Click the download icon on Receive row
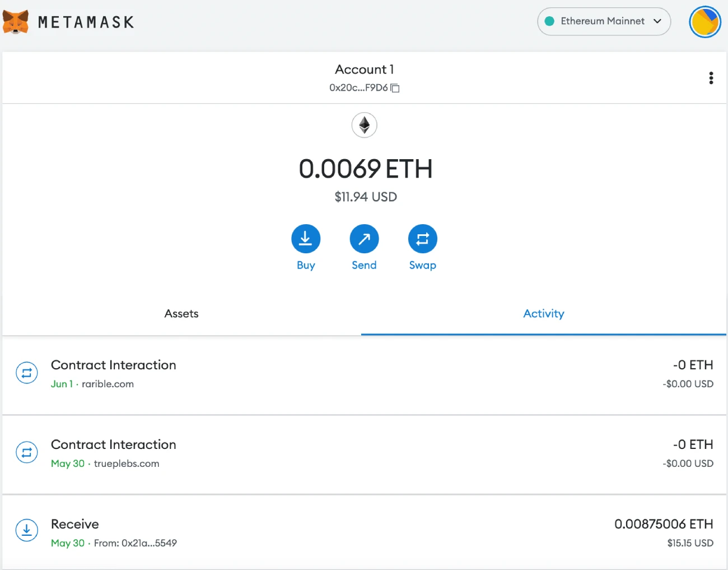The image size is (728, 570). (26, 530)
